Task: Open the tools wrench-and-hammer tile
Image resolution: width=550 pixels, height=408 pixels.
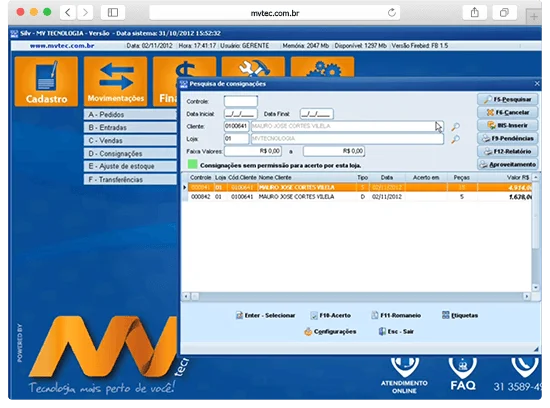Action: [x=254, y=67]
